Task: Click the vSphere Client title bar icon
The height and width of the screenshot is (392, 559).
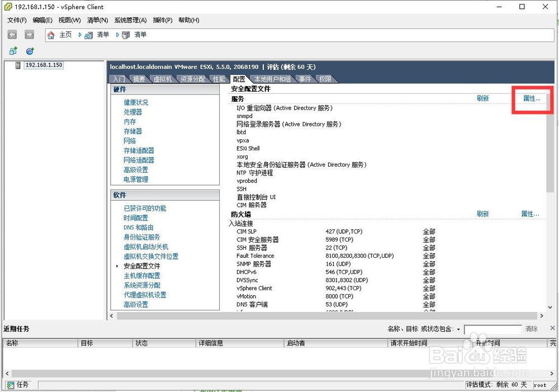Action: (8, 7)
